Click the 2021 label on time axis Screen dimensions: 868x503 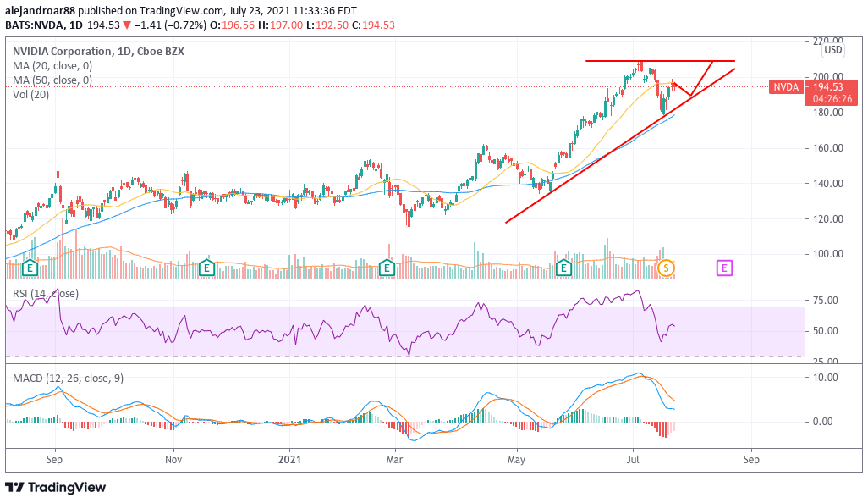[x=289, y=459]
